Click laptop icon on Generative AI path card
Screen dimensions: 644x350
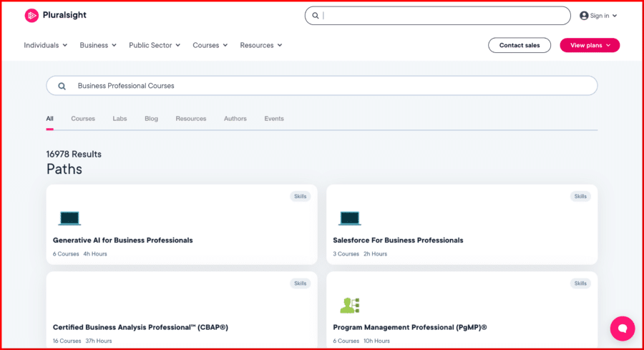click(69, 218)
